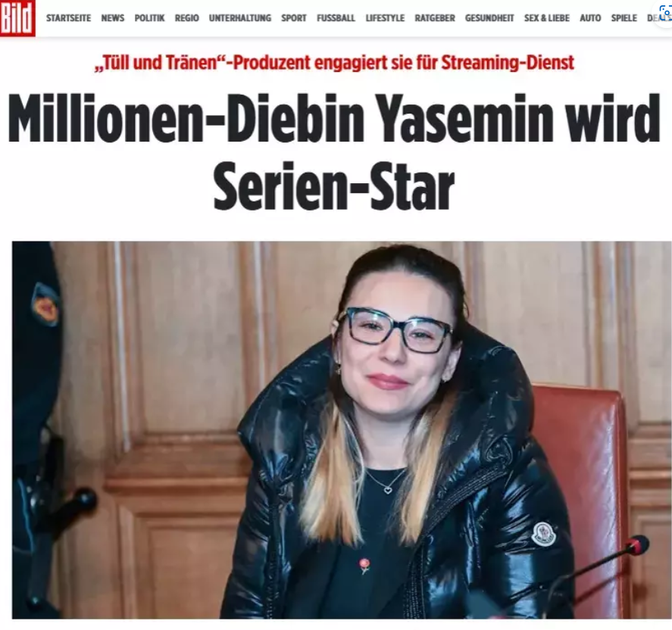This screenshot has height=630, width=672.
Task: Select the Auto menu item
Action: [590, 18]
